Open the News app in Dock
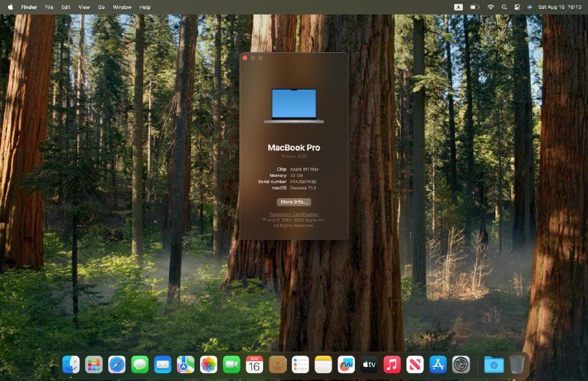Screen dimensions: 588x381 (x=415, y=364)
